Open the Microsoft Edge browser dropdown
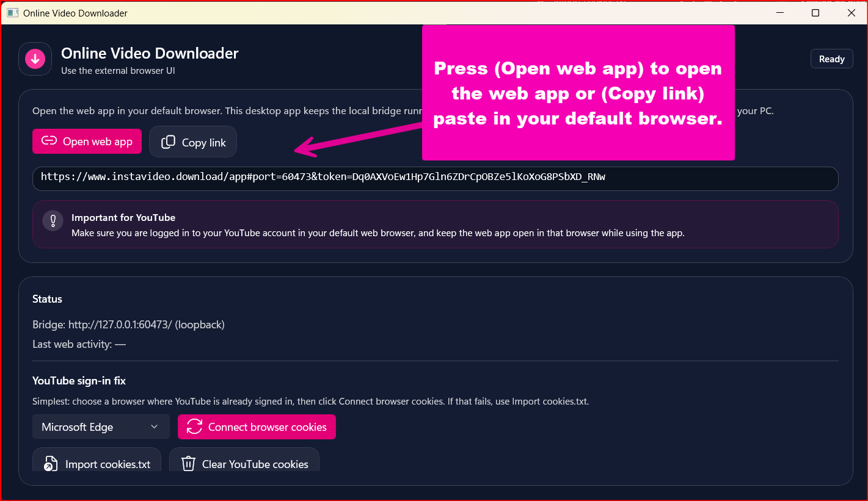Viewport: 868px width, 501px height. click(x=100, y=427)
